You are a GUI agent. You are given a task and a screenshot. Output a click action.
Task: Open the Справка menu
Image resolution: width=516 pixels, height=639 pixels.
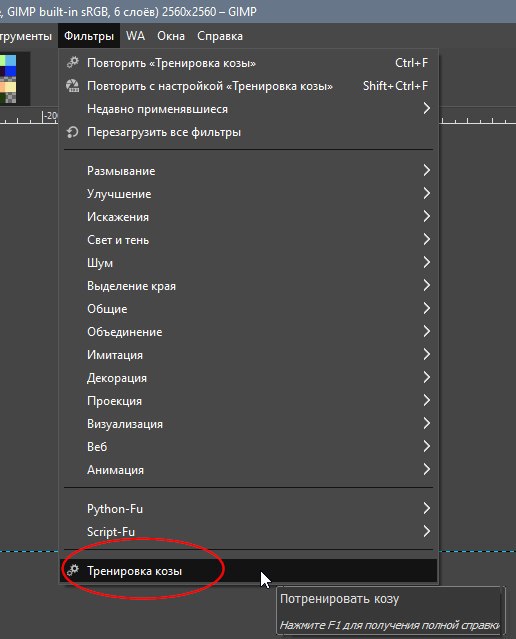tap(220, 36)
